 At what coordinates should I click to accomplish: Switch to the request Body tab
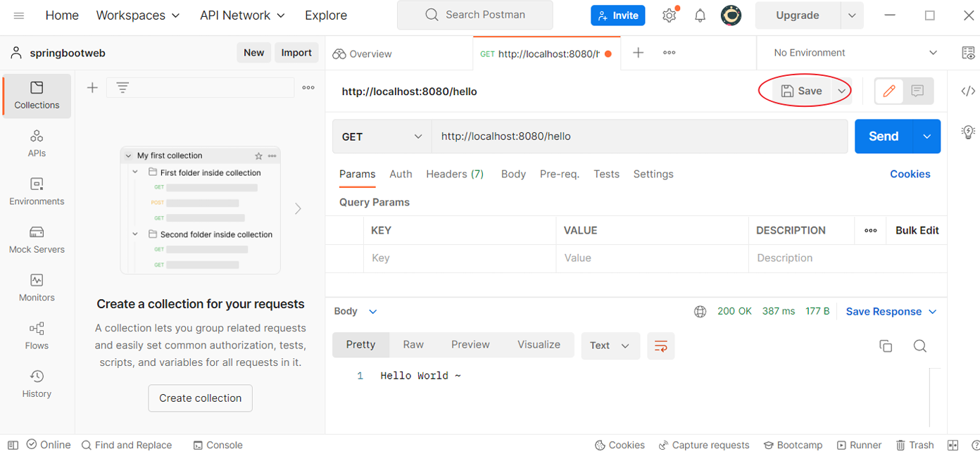[x=513, y=174]
